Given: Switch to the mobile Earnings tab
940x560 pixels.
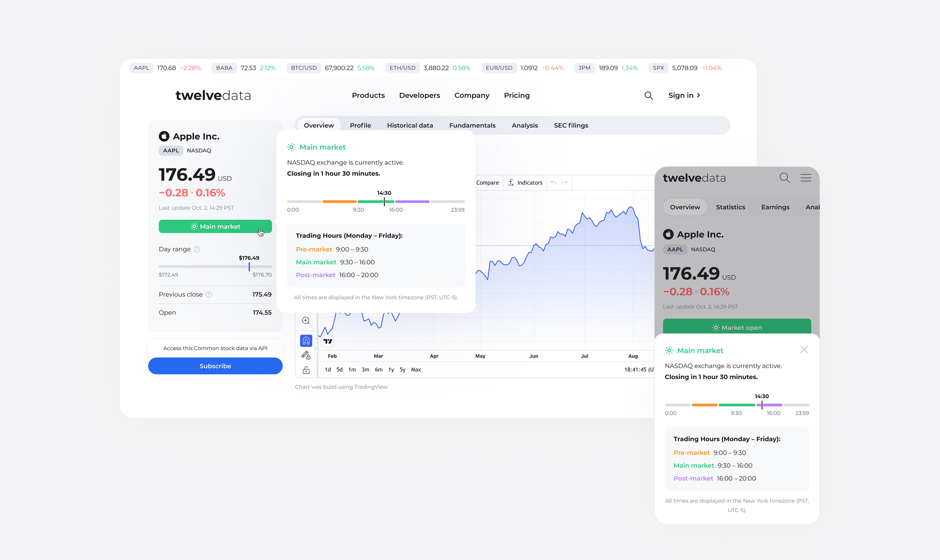Looking at the screenshot, I should (775, 207).
